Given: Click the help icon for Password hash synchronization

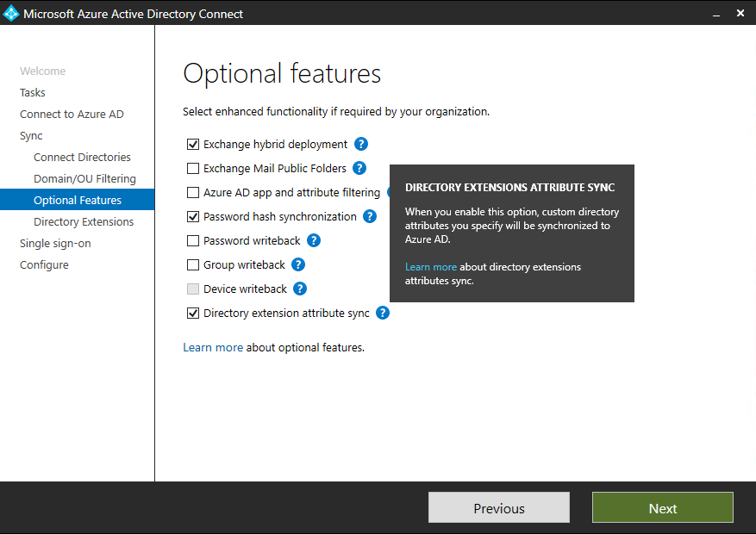Looking at the screenshot, I should pyautogui.click(x=370, y=216).
